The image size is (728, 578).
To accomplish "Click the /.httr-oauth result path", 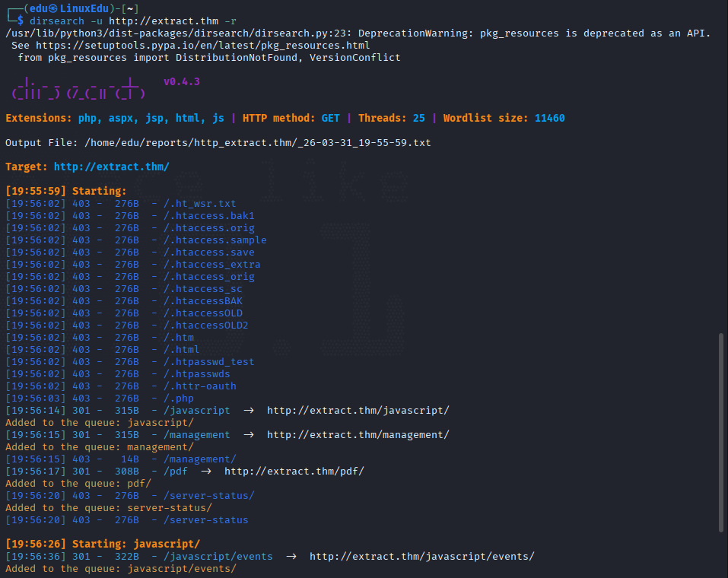I will point(199,386).
